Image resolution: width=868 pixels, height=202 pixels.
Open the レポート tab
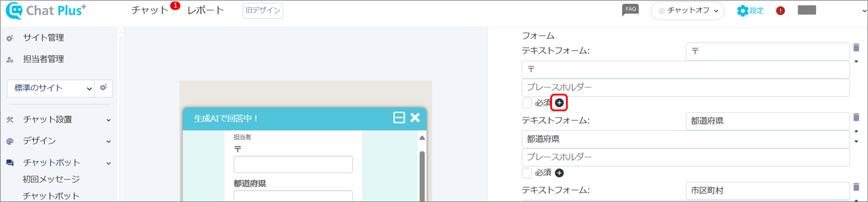point(205,10)
